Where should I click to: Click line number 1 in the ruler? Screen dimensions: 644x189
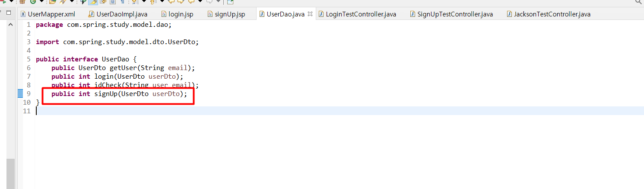click(29, 25)
